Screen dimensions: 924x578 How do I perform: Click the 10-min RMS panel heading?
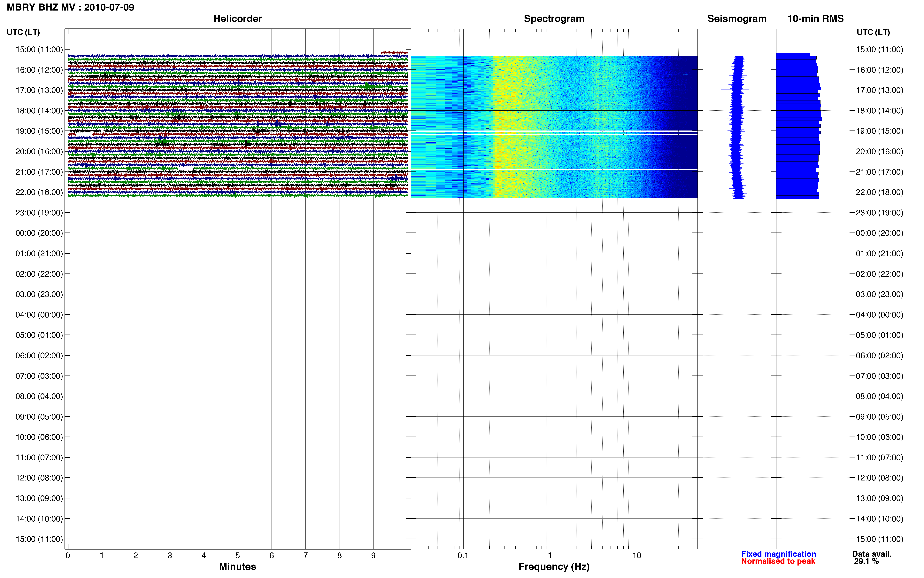click(816, 19)
